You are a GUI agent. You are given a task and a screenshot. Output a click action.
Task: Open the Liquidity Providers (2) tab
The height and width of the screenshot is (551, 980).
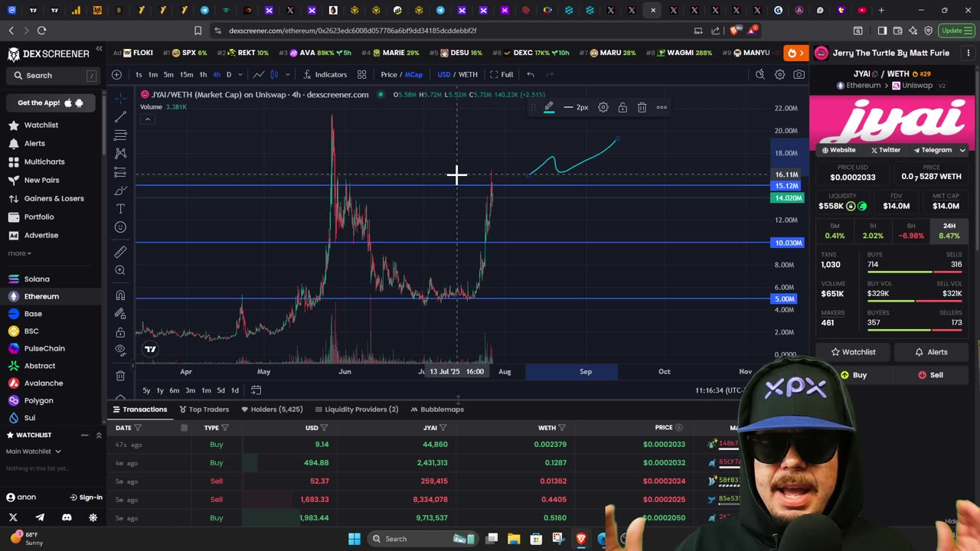tap(356, 409)
